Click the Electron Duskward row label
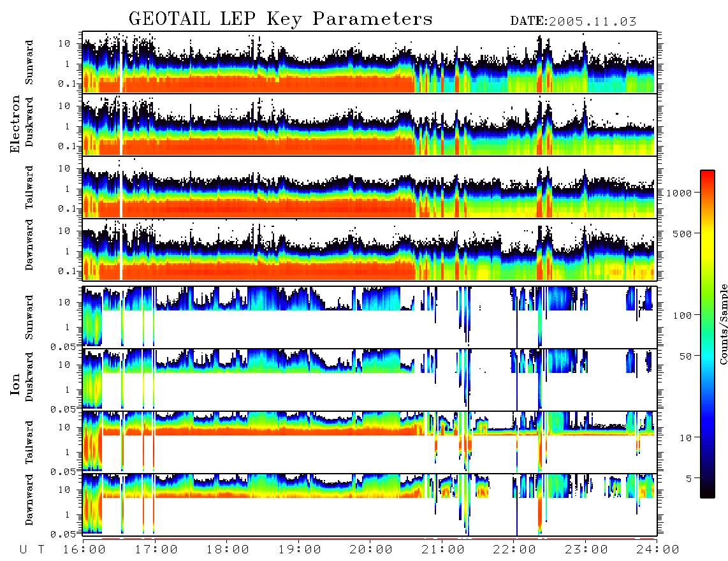This screenshot has height=561, width=728. tap(29, 122)
